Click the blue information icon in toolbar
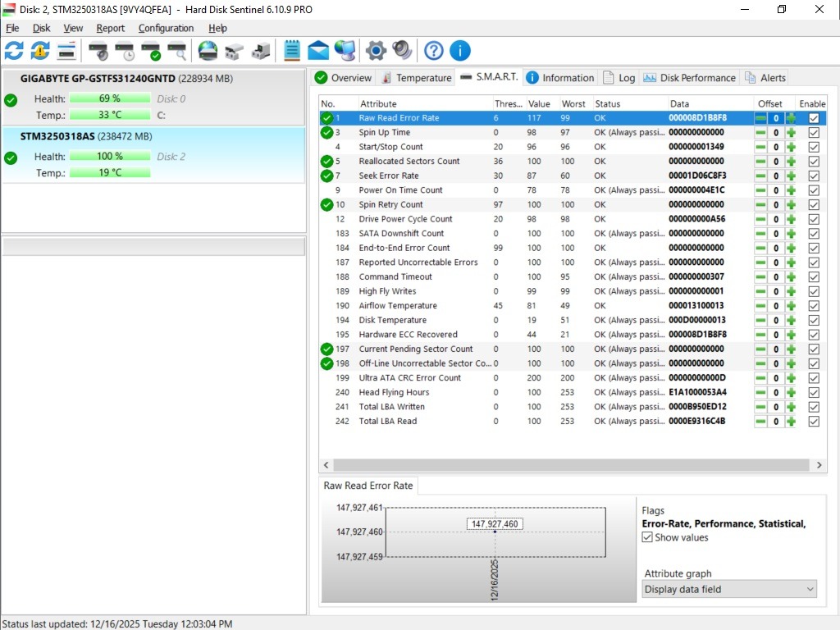The image size is (840, 630). pos(460,51)
